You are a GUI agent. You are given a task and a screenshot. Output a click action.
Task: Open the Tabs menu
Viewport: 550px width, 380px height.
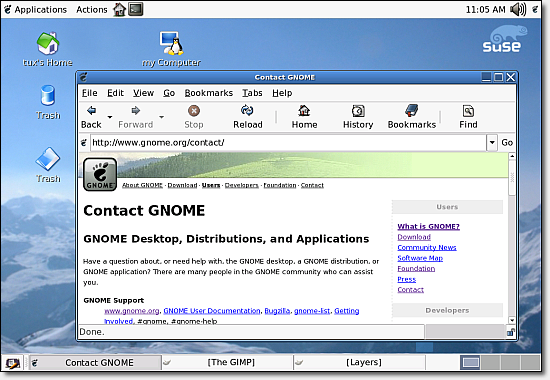pyautogui.click(x=252, y=93)
